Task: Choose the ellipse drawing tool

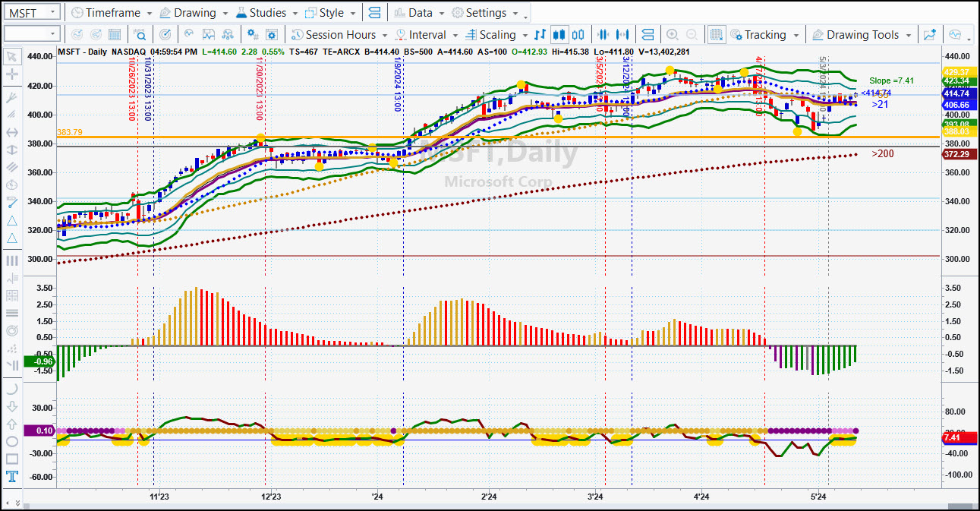Action: click(11, 441)
